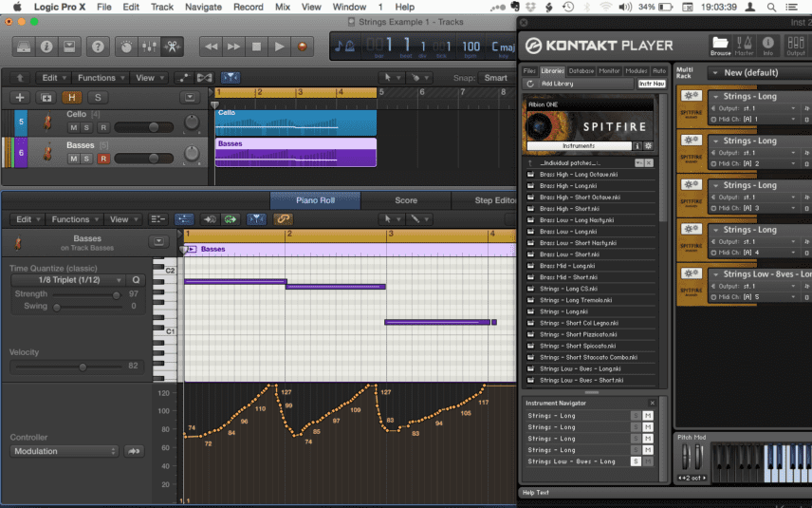
Task: Open tracks area Edit menu
Action: [54, 78]
